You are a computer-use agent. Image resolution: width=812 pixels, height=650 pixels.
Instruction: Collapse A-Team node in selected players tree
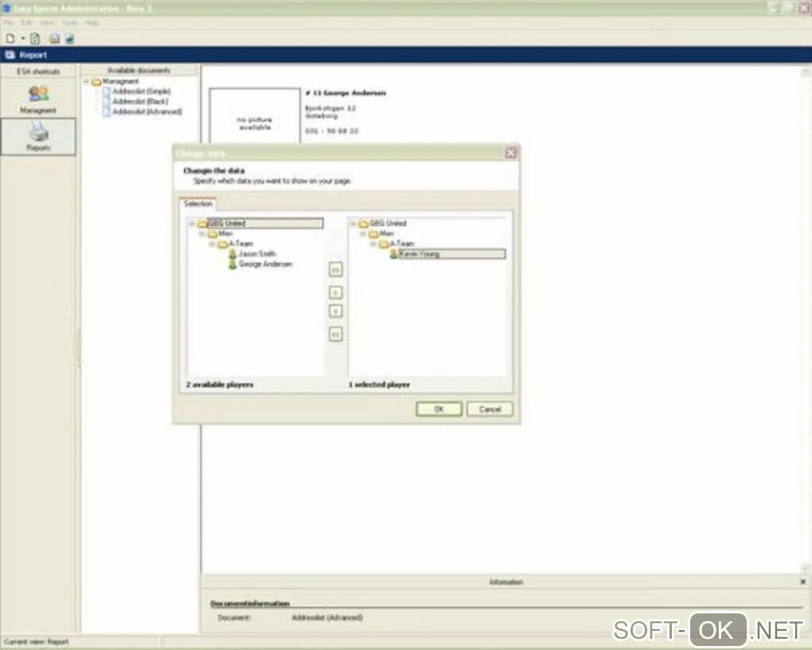pos(373,244)
